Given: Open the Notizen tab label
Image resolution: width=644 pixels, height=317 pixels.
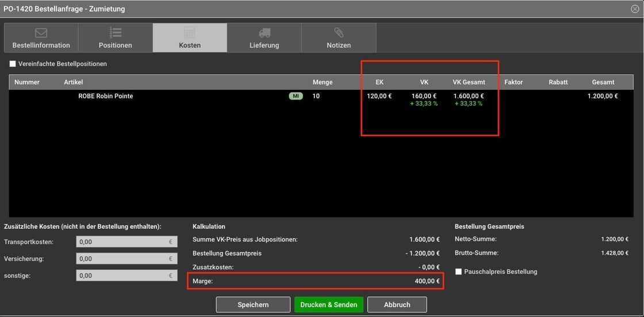Looking at the screenshot, I should tap(339, 45).
